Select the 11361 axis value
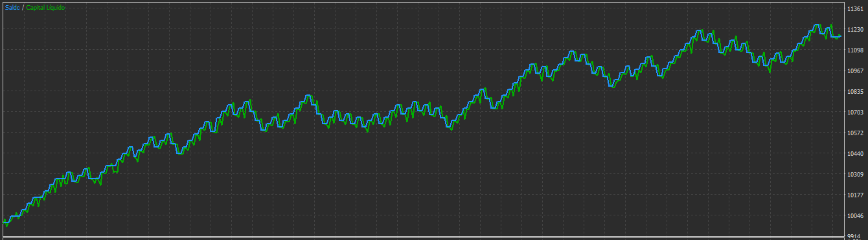 [856, 8]
